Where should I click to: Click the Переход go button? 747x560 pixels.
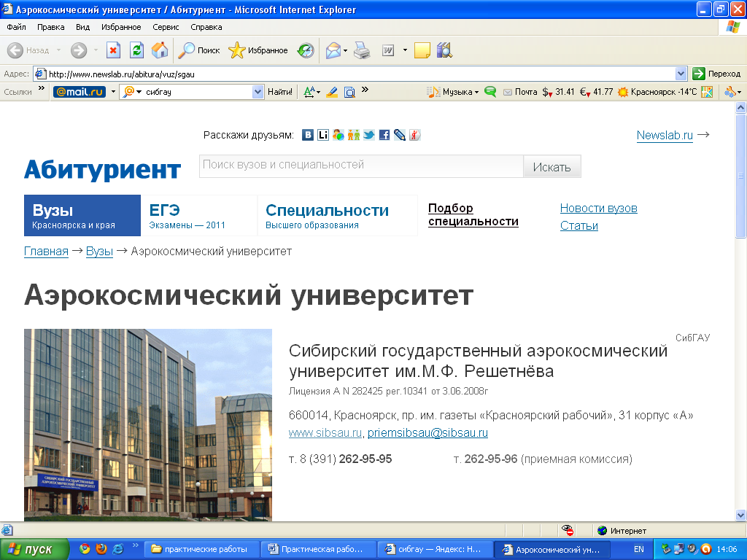click(x=716, y=74)
